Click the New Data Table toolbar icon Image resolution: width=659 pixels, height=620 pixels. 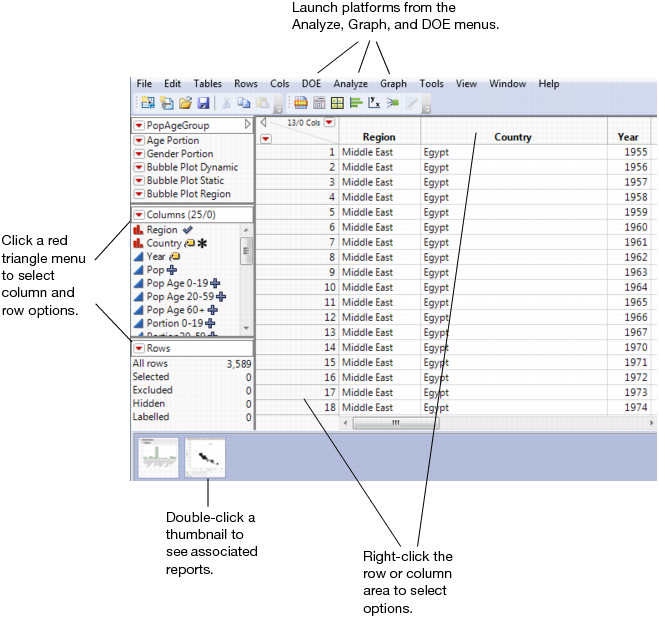coord(148,103)
